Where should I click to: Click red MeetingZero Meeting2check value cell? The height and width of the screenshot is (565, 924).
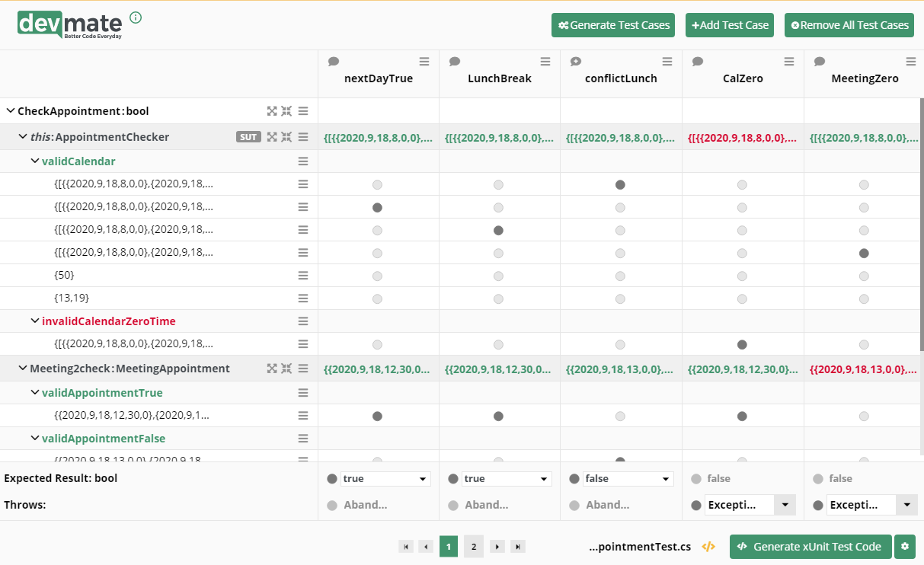click(865, 369)
